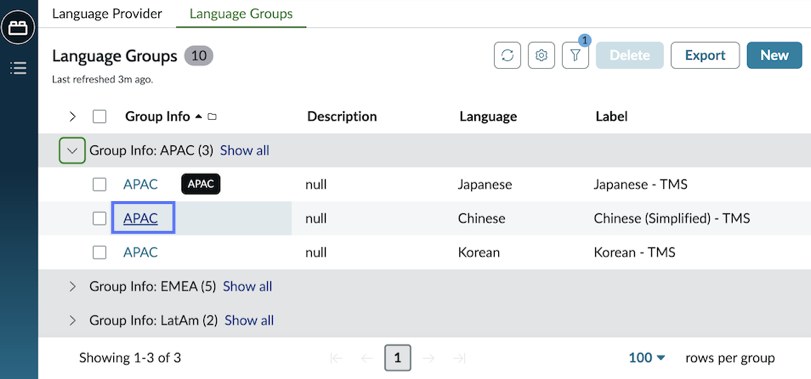Open the filter funnel icon

[x=575, y=55]
